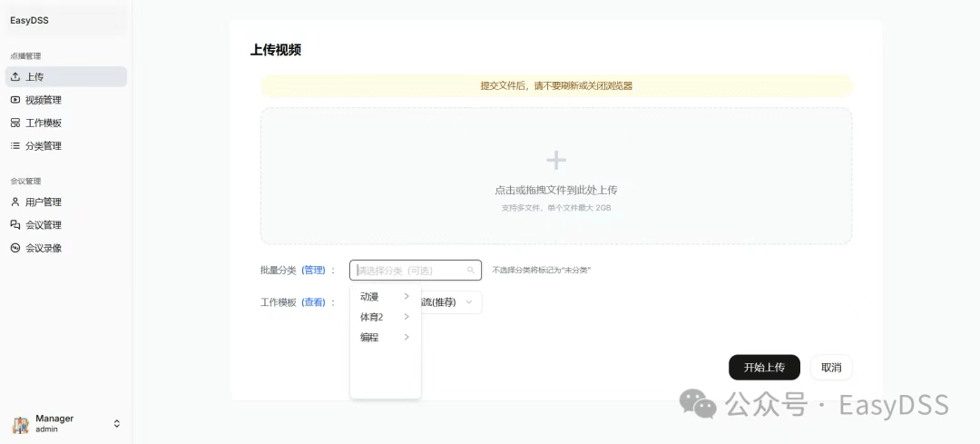The image size is (980, 444).
Task: Open the Manager account switcher arrows
Action: pos(117,424)
